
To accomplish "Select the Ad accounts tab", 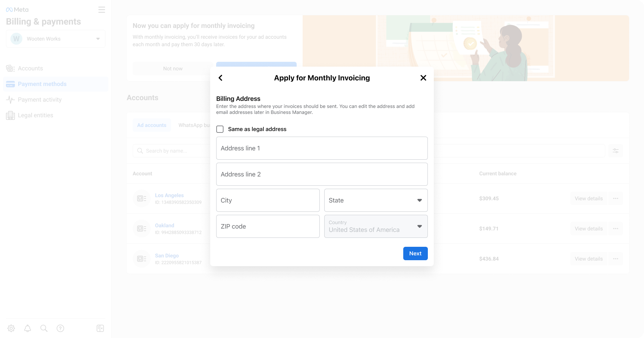I will [152, 125].
